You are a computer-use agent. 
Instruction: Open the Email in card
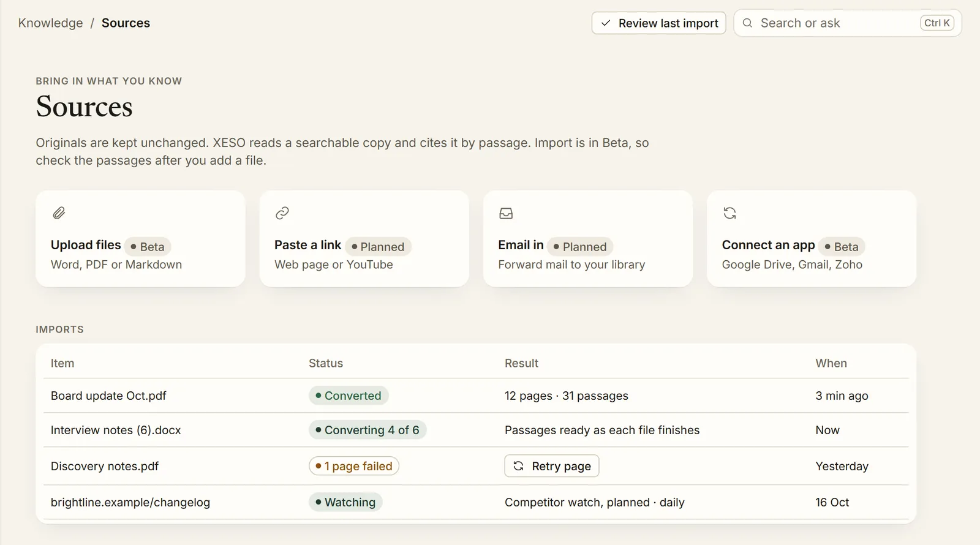[588, 239]
